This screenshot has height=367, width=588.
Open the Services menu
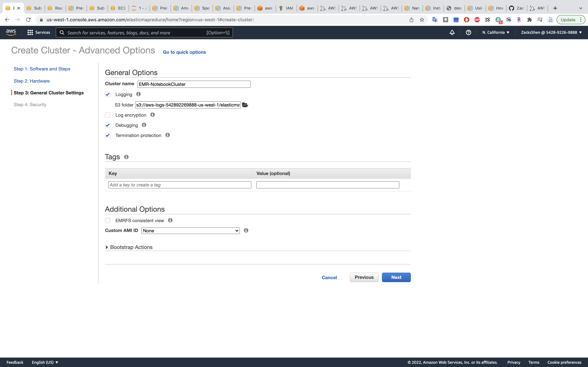39,33
